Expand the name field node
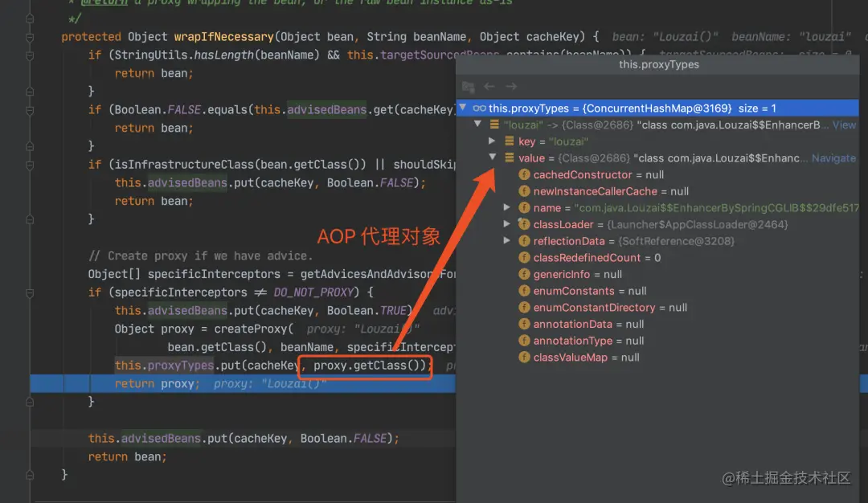868x503 pixels. click(x=506, y=207)
